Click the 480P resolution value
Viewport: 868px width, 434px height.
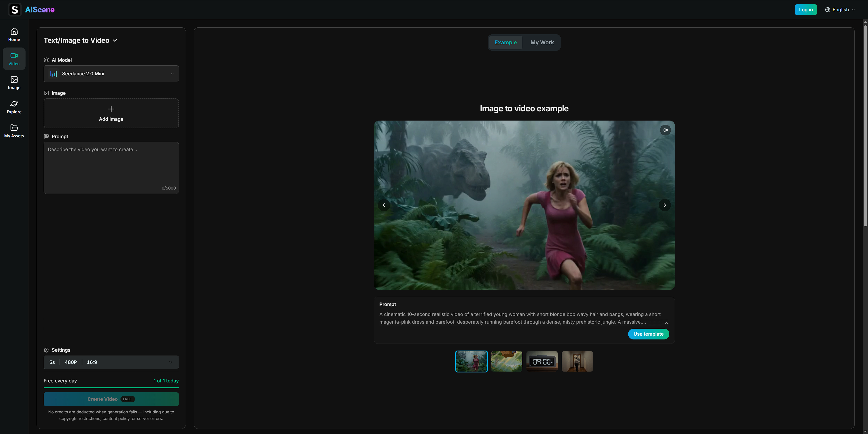[x=71, y=362]
